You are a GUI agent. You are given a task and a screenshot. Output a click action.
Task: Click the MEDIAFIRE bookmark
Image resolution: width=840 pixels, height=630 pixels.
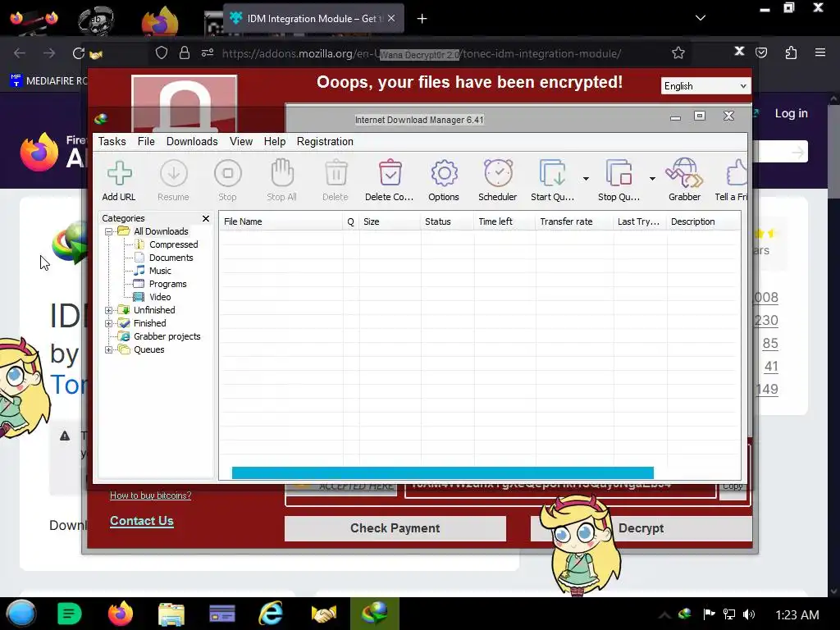[x=49, y=81]
